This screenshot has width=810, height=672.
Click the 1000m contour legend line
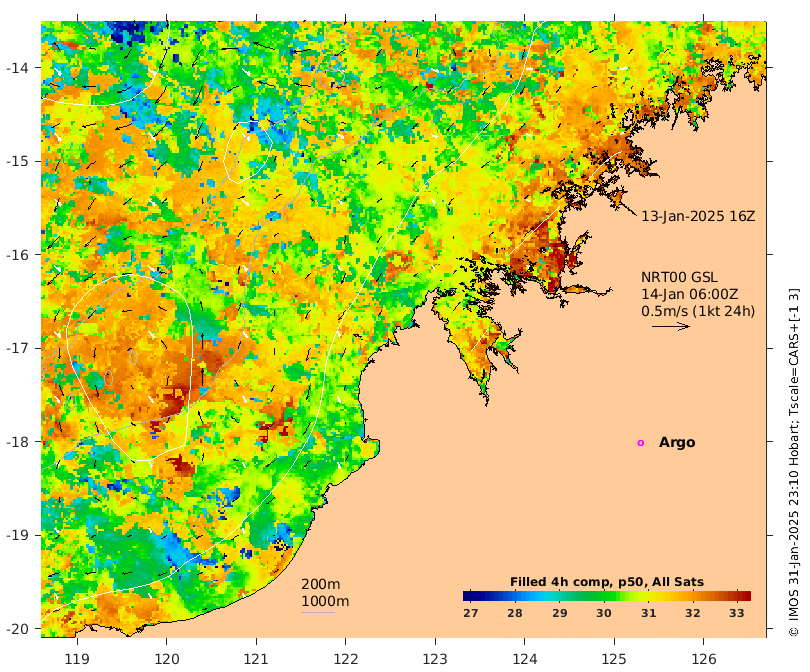click(x=318, y=613)
